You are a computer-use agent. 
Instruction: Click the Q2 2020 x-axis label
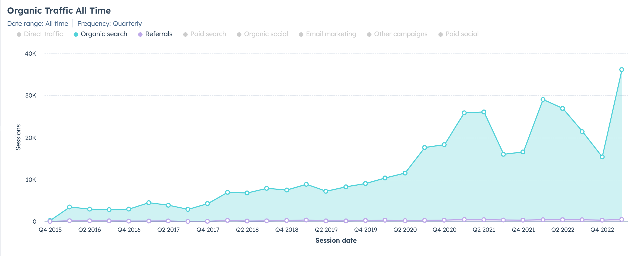click(405, 230)
